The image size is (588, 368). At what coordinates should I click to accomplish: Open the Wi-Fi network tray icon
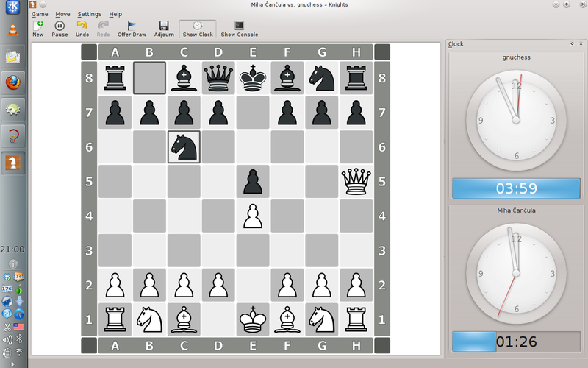(x=19, y=353)
